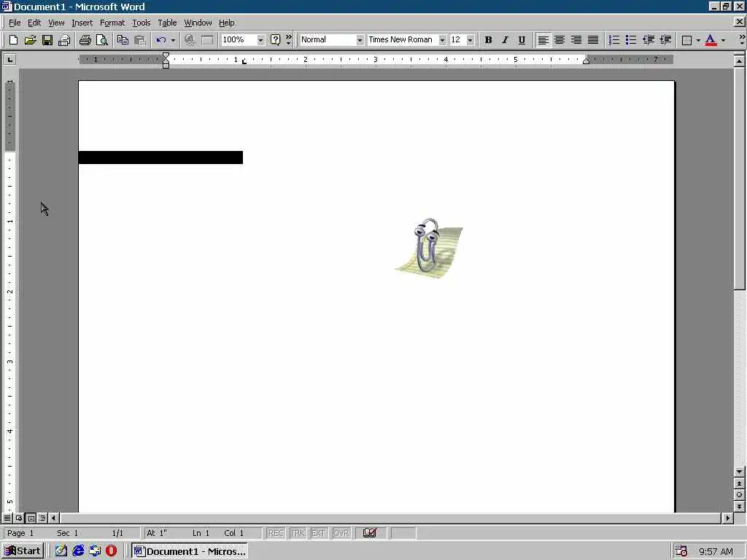Image resolution: width=747 pixels, height=560 pixels.
Task: Click the E-mail icon next to Save
Action: click(x=64, y=40)
